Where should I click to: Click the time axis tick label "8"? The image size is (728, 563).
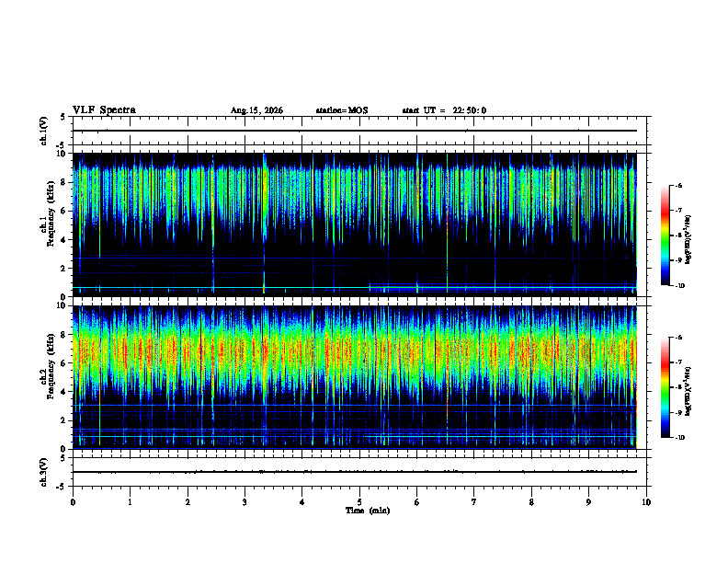point(531,502)
